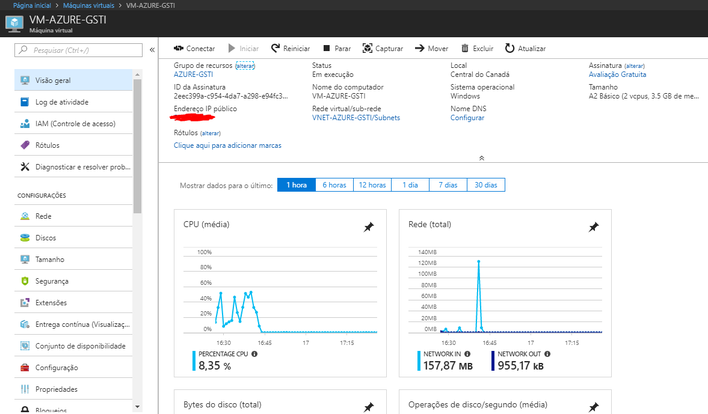Go to the Máquinas virtuais breadcrumb
708x414 pixels.
coord(88,5)
